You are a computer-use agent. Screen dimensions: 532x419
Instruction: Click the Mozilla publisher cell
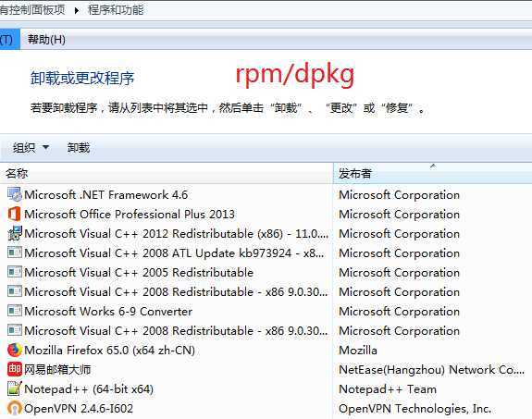click(x=358, y=350)
